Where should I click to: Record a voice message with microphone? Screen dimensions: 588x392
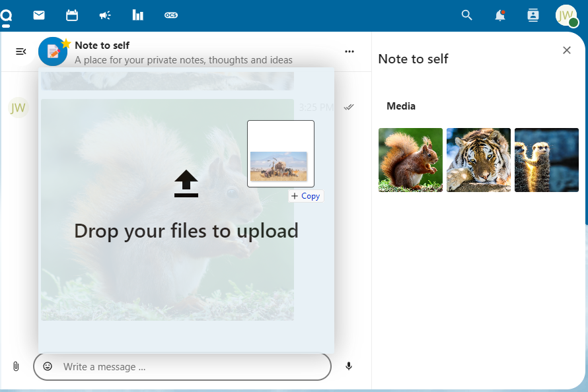349,366
